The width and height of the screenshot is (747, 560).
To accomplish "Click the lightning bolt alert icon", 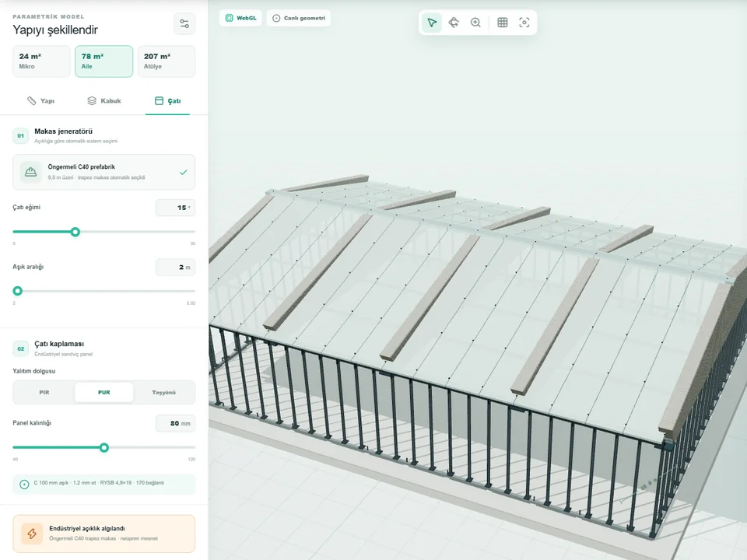I will pos(32,534).
